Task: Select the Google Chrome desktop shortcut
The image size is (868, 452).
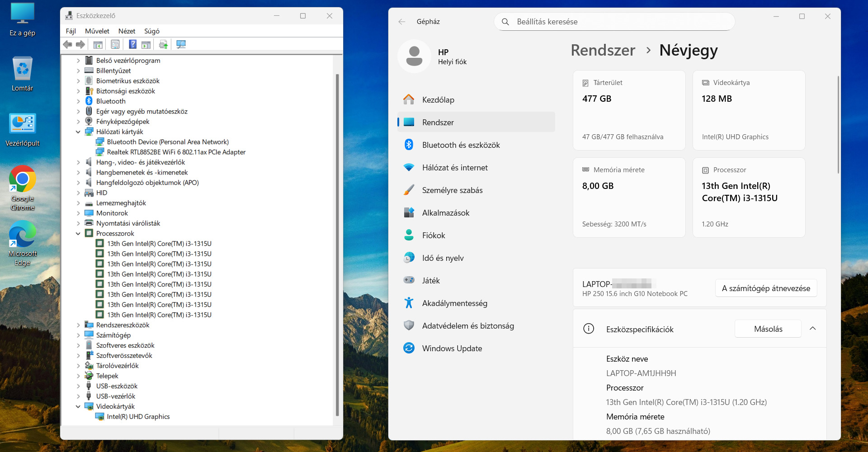Action: coord(22,188)
